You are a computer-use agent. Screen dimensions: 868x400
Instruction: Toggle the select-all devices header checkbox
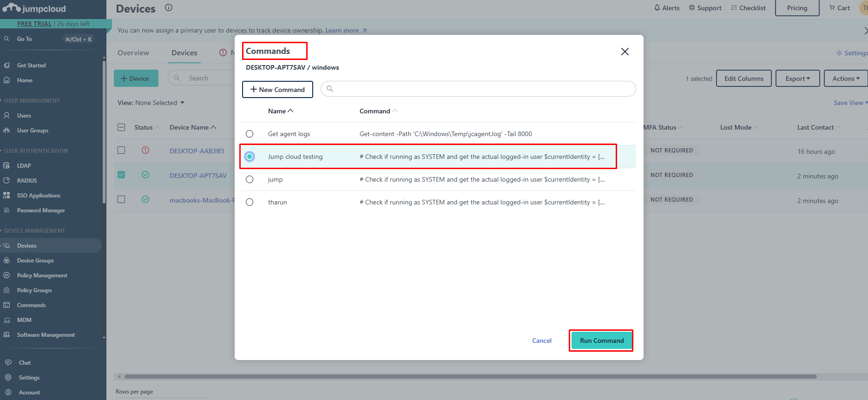(x=121, y=127)
